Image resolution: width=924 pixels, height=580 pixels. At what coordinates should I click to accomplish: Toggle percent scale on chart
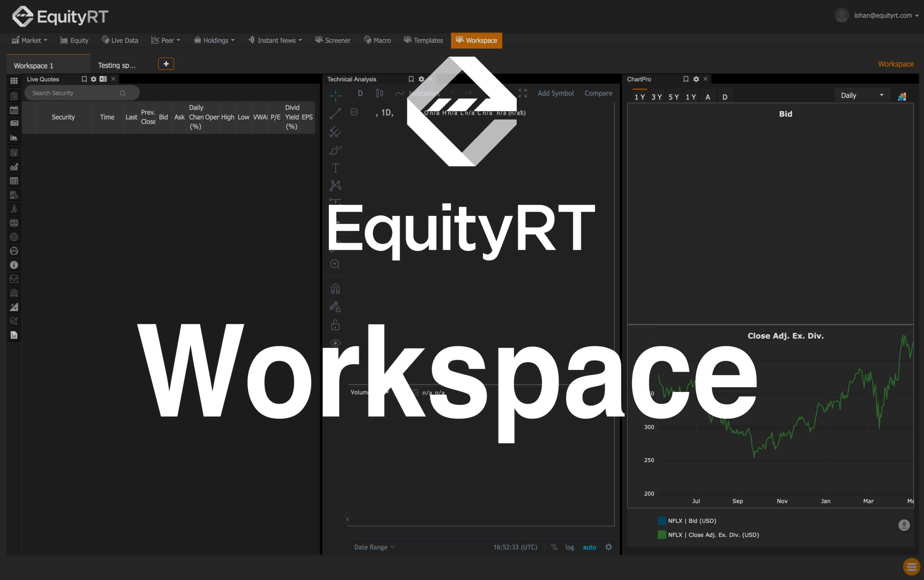[x=554, y=547]
